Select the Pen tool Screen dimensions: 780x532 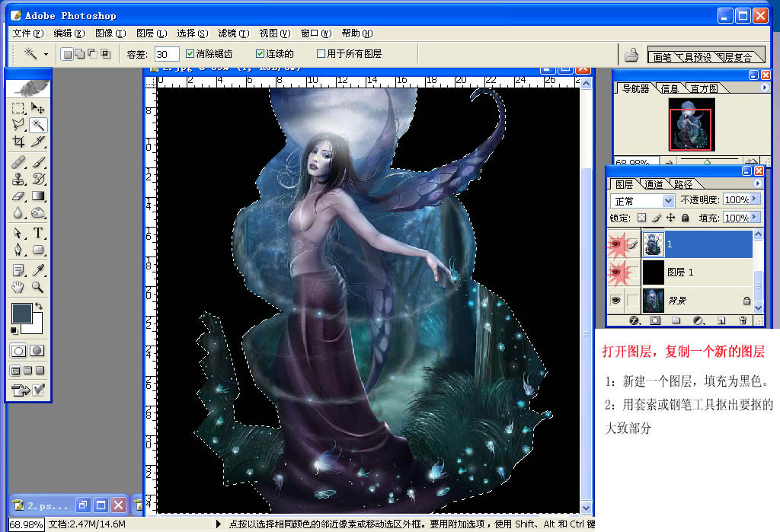(x=18, y=250)
